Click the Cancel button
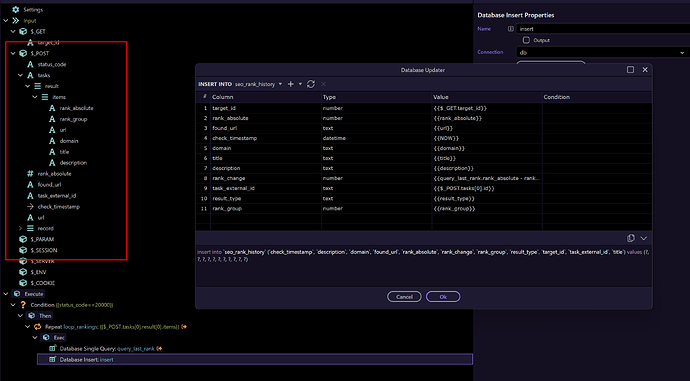690x381 pixels. (404, 297)
